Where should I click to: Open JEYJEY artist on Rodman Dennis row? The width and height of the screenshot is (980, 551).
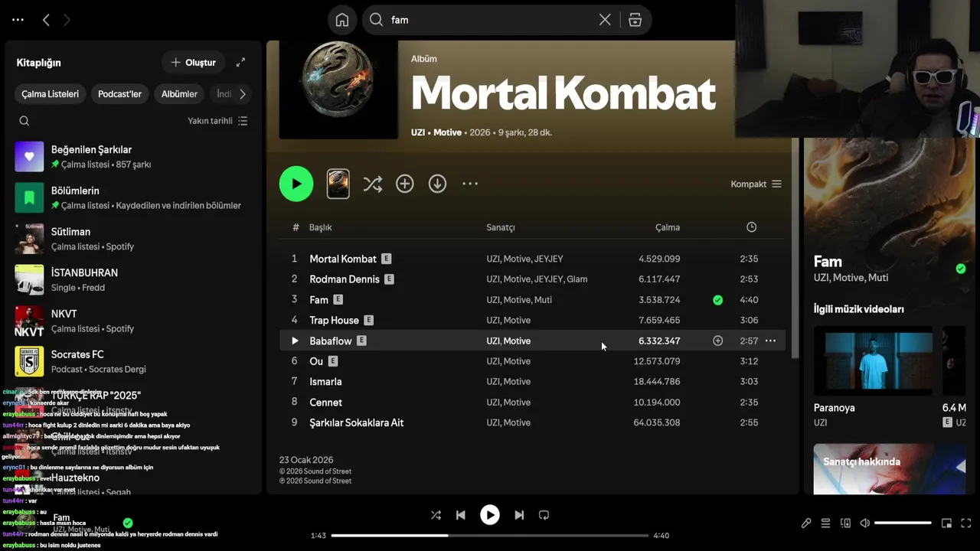pos(548,279)
